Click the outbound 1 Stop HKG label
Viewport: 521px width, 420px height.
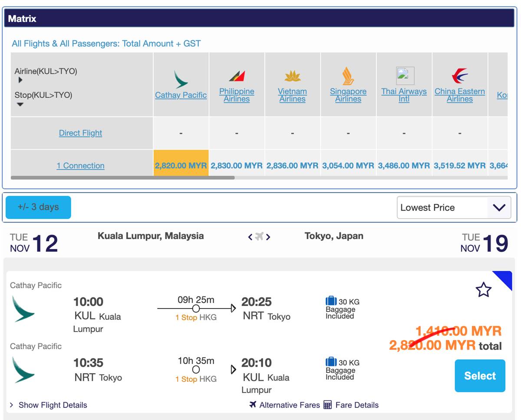tap(196, 318)
